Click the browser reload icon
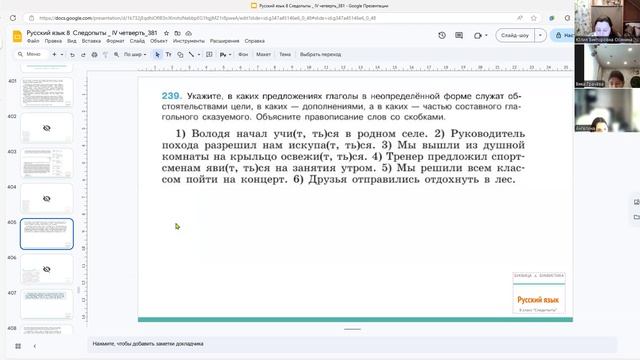The height and width of the screenshot is (360, 640). click(13, 18)
